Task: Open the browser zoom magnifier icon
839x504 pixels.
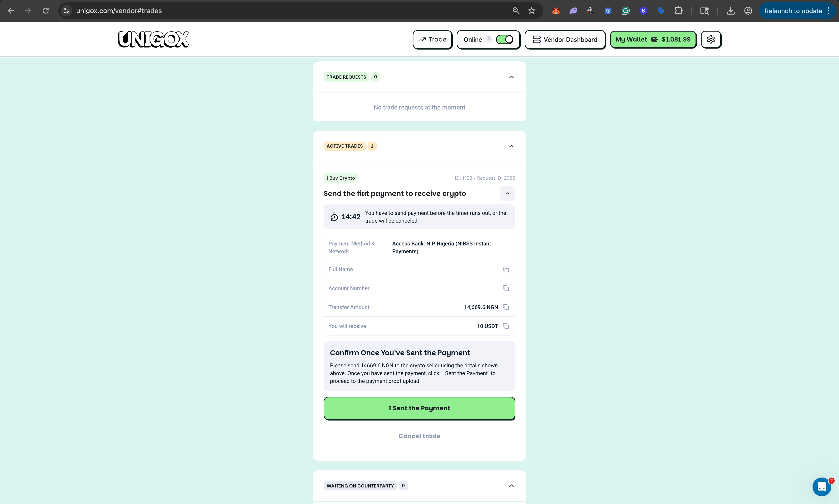Action: [516, 11]
